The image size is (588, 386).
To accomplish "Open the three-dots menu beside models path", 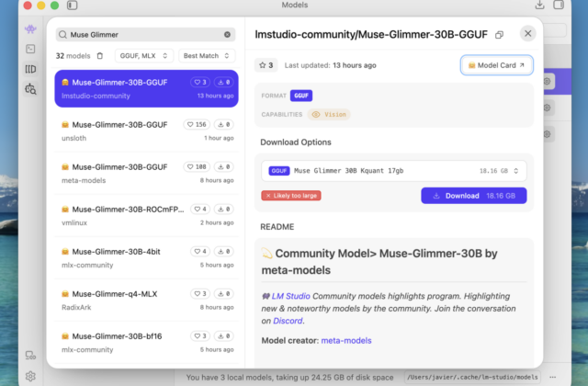I will point(552,377).
